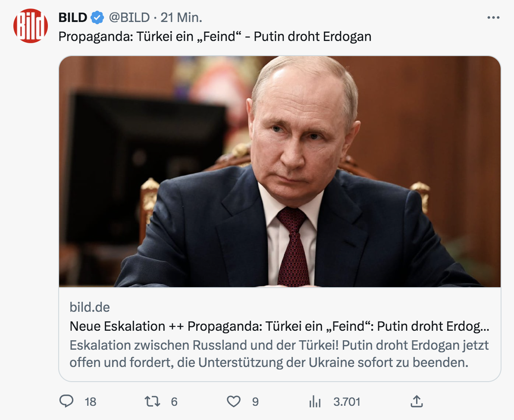Screen dimensions: 514x420
Task: Click the like count 9
Action: point(255,402)
